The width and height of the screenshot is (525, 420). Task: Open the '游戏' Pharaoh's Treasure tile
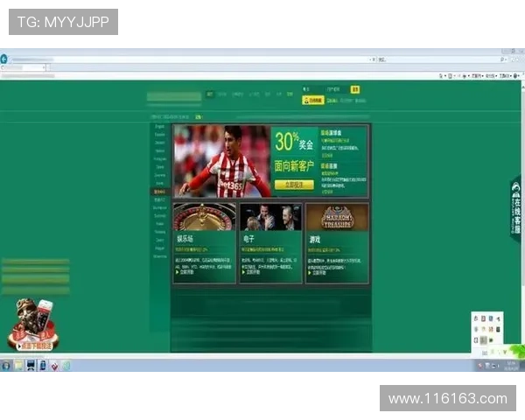coord(336,242)
